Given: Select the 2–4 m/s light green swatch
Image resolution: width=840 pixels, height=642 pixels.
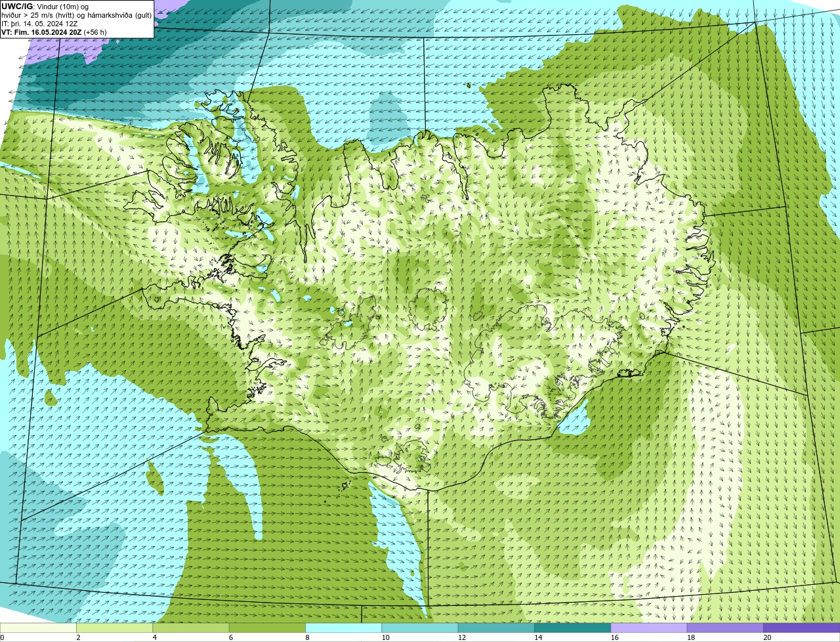Looking at the screenshot, I should [x=114, y=628].
